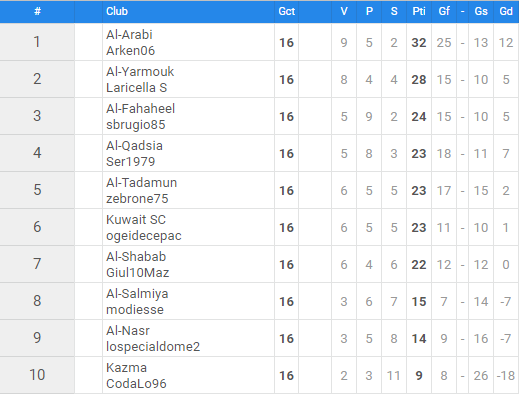
Task: Open the Kuwait SC club page
Action: (136, 220)
